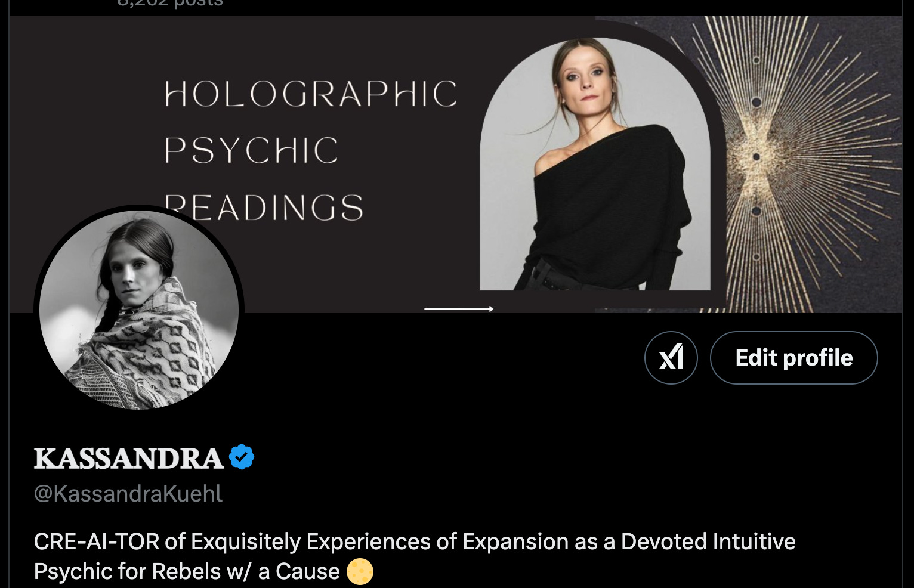Open the circular black-and-white profile avatar
Viewport: 914px width, 588px height.
tap(139, 310)
